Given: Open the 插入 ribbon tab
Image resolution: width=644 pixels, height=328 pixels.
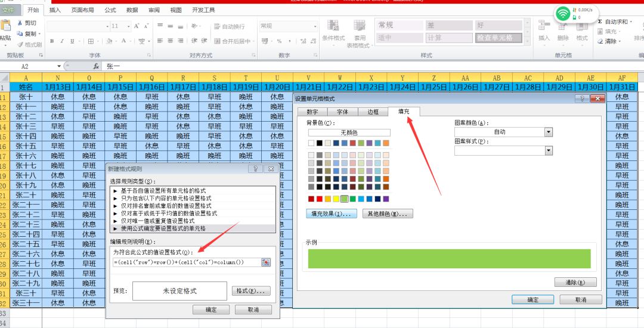Looking at the screenshot, I should [x=55, y=10].
